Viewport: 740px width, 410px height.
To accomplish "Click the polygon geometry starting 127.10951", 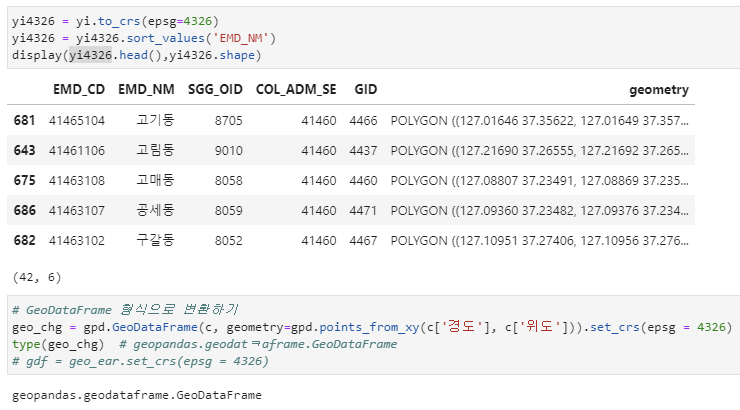I will (539, 241).
